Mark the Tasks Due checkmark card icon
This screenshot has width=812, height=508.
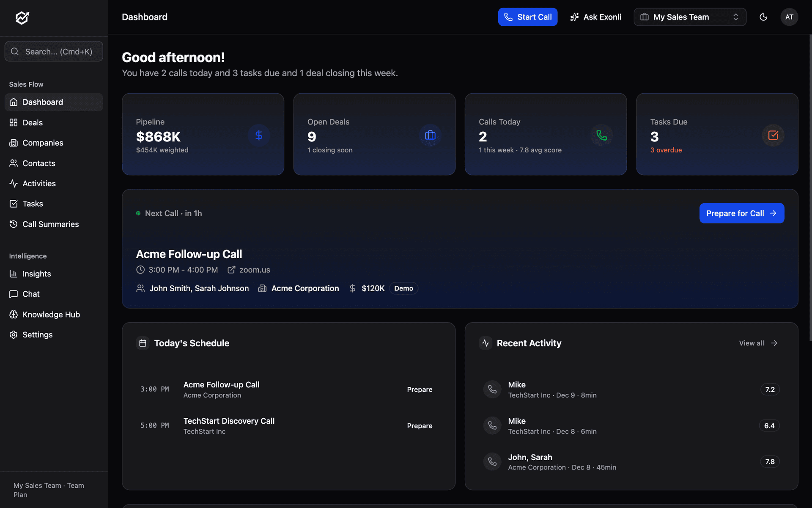coord(773,135)
